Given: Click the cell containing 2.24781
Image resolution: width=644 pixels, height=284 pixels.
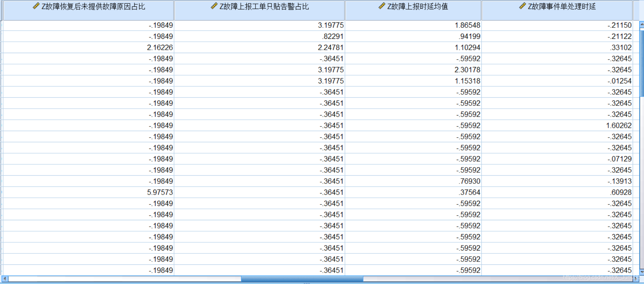Looking at the screenshot, I should coord(260,47).
